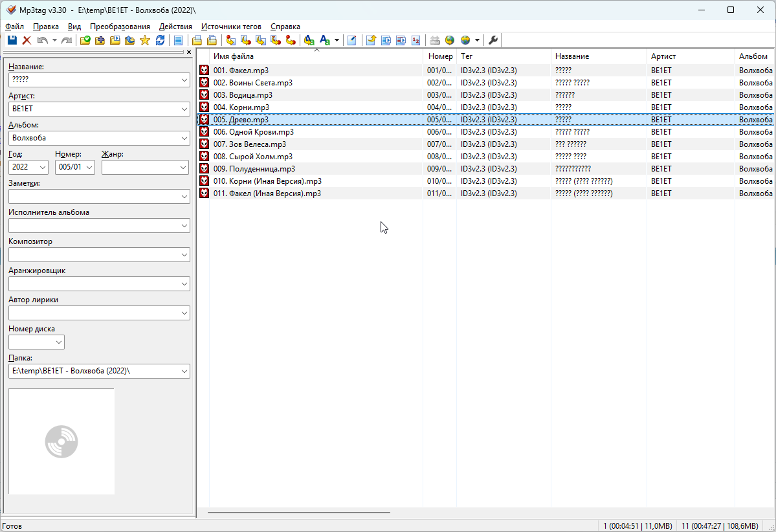
Task: Click the red X Remove tag icon
Action: tap(27, 40)
